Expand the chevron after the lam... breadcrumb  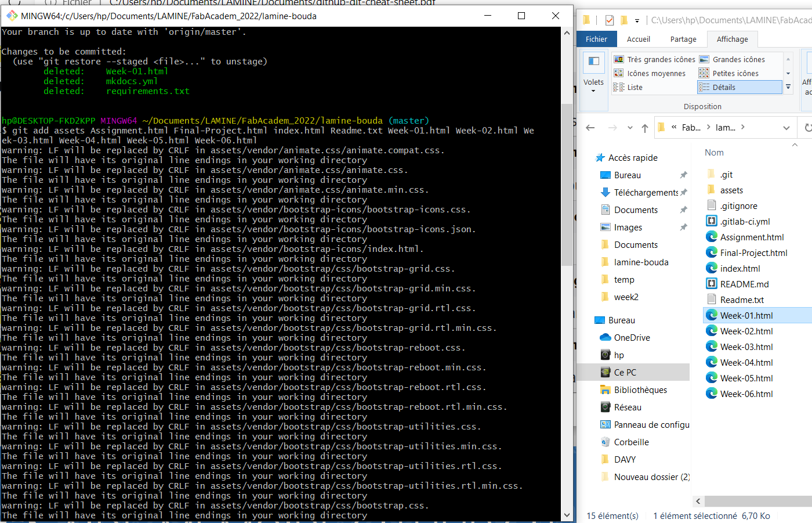click(x=743, y=127)
